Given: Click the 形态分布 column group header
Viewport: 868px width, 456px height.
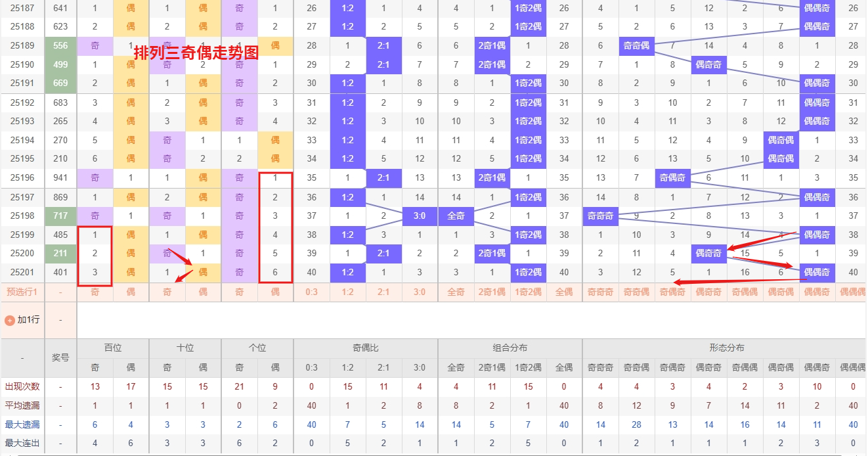Looking at the screenshot, I should click(x=727, y=348).
